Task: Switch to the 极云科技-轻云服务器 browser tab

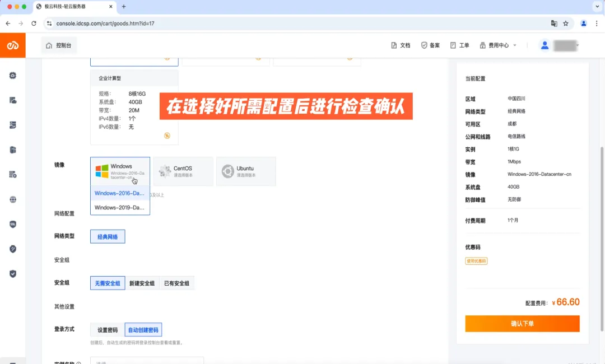Action: pos(75,7)
